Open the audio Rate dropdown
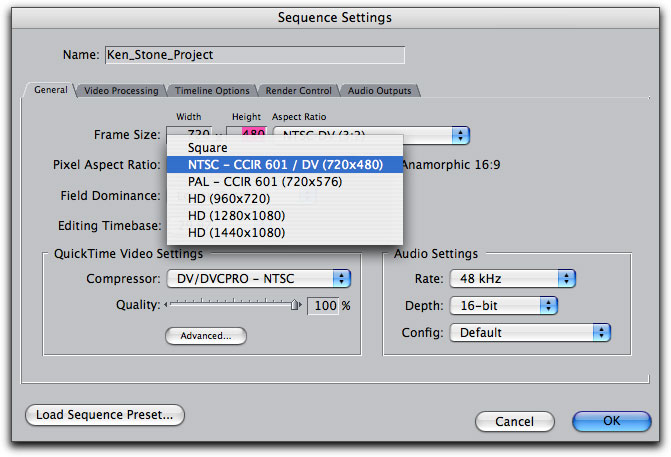The width and height of the screenshot is (671, 457). click(x=513, y=278)
